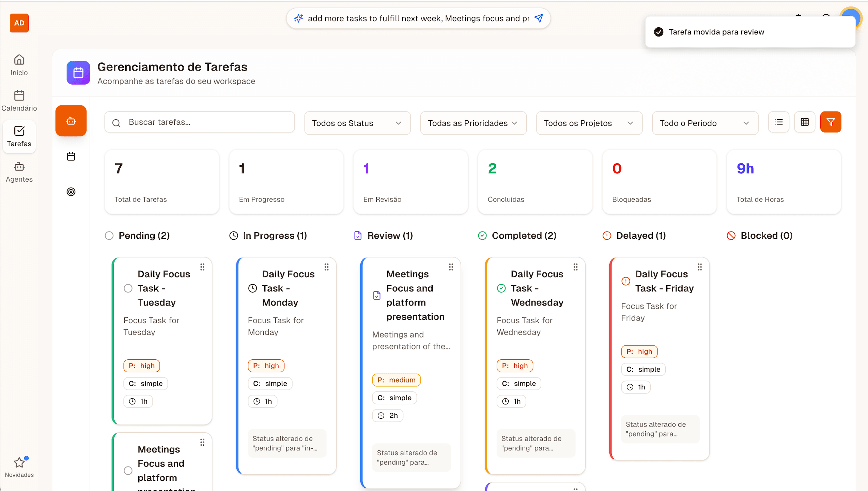868x491 pixels.
Task: Click the target goals icon
Action: coord(71,192)
